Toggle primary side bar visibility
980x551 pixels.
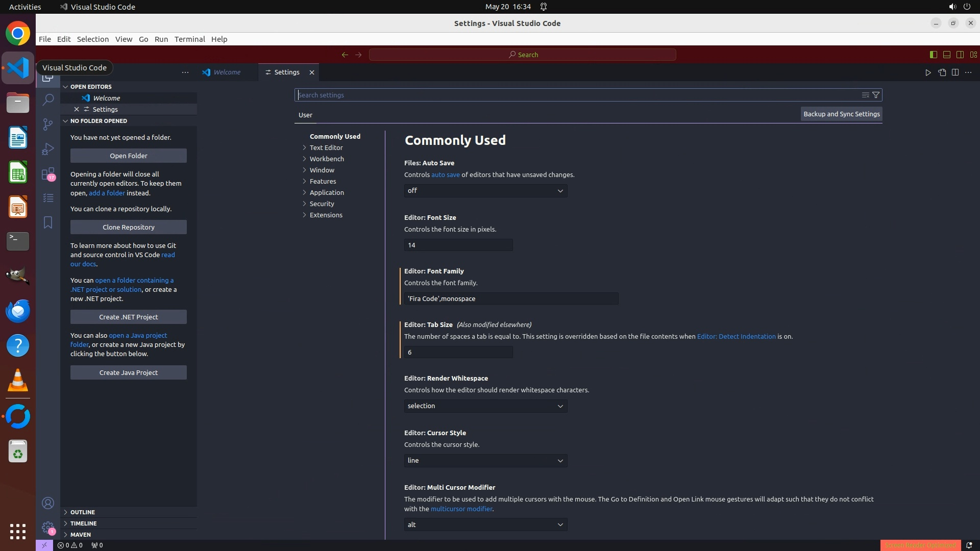pos(933,55)
